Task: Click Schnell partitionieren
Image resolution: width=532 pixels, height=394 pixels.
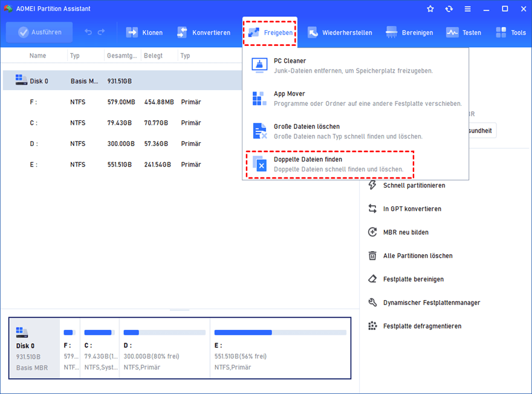Action: (414, 185)
